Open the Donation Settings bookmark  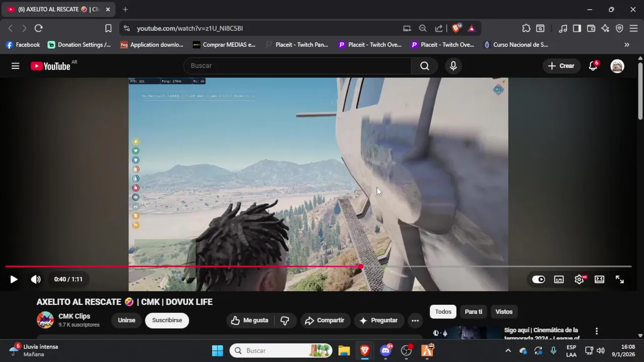point(79,45)
